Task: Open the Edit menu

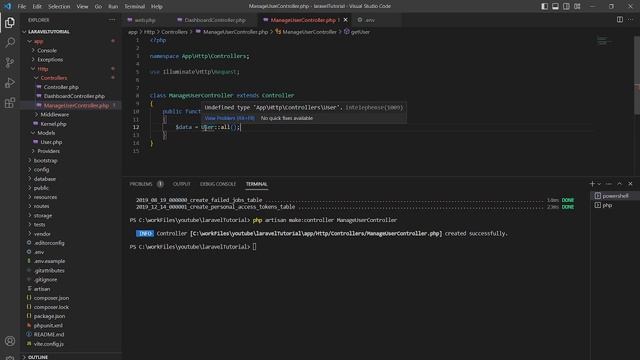Action: pos(37,7)
